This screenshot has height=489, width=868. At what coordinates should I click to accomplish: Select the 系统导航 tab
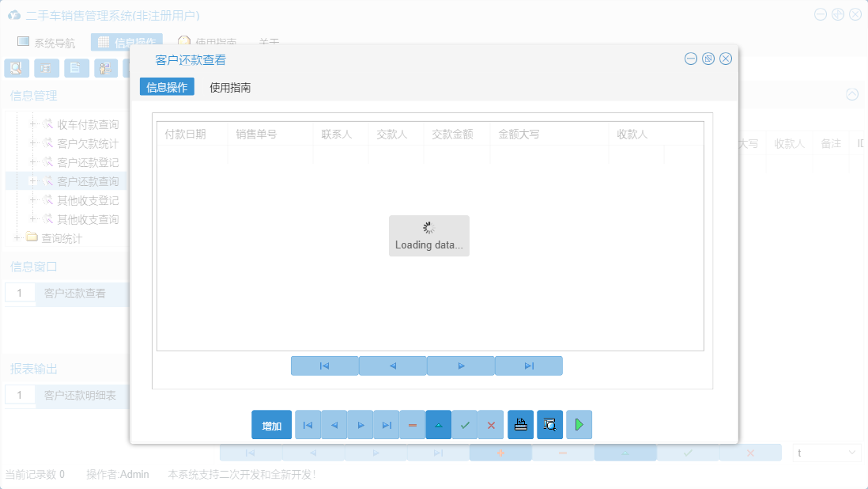pos(48,42)
